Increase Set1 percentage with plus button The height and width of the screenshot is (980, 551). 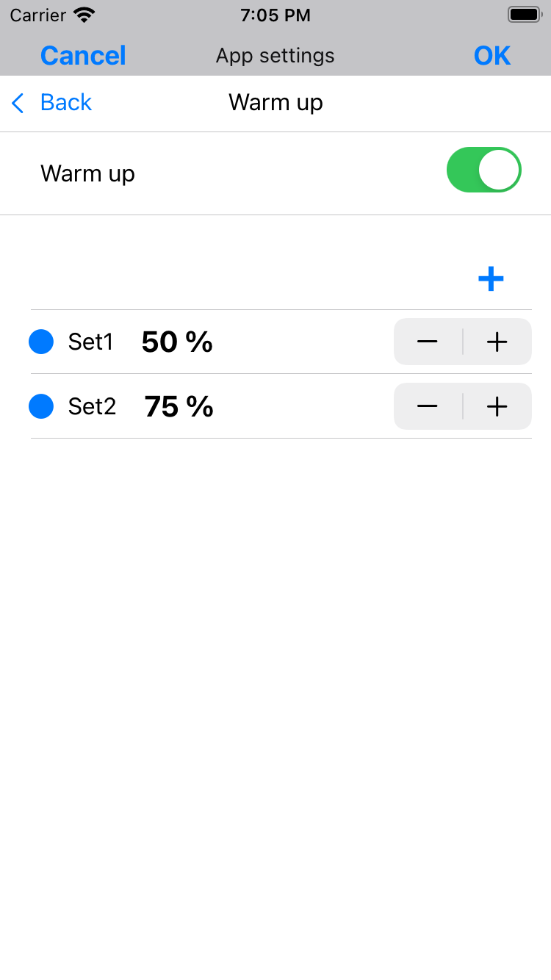point(497,342)
